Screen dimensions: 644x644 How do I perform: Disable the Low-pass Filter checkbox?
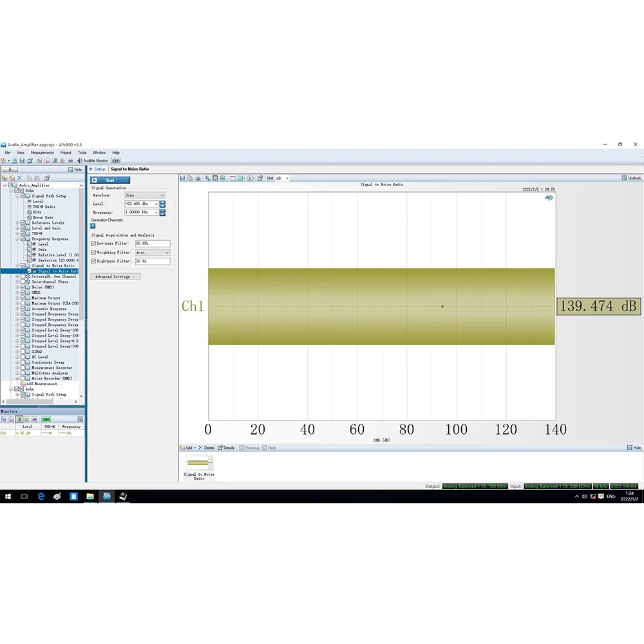(x=93, y=243)
